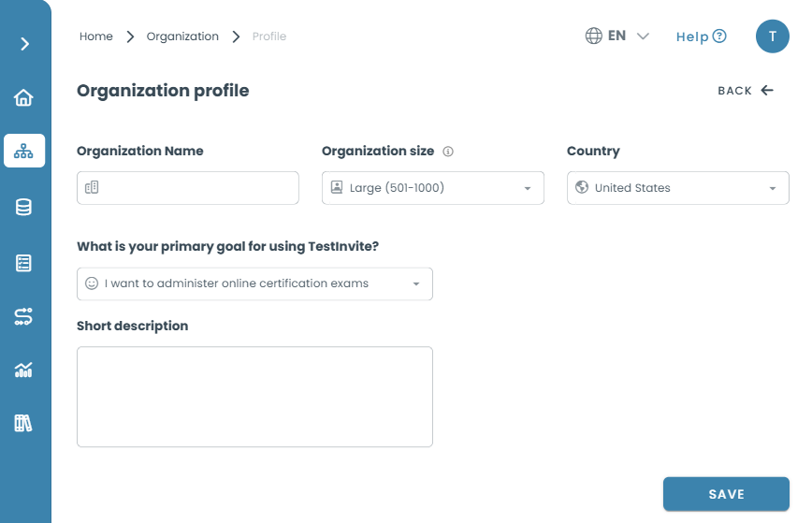Open the Home icon in the sidebar
Viewport: 812px width, 523px height.
23,97
